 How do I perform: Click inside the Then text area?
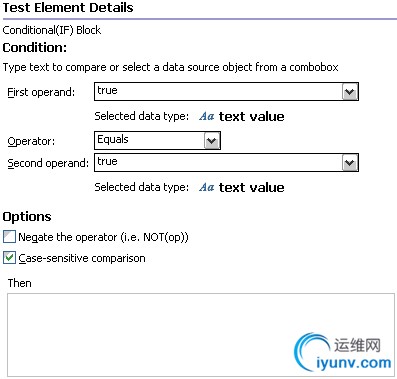click(x=201, y=335)
